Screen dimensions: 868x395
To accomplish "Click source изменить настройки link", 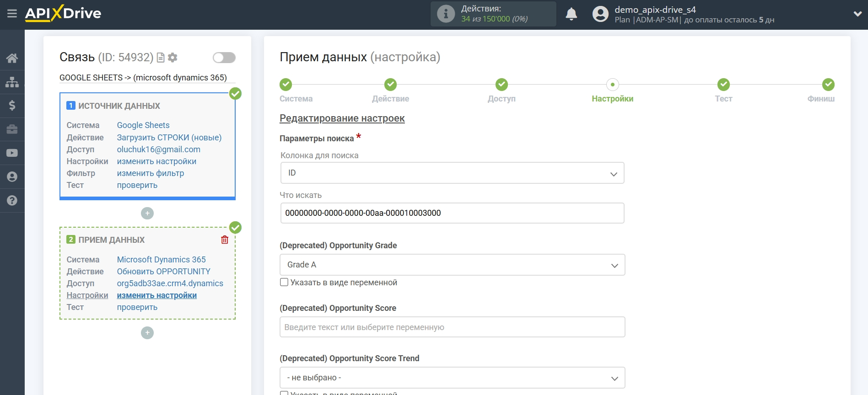I will [156, 161].
